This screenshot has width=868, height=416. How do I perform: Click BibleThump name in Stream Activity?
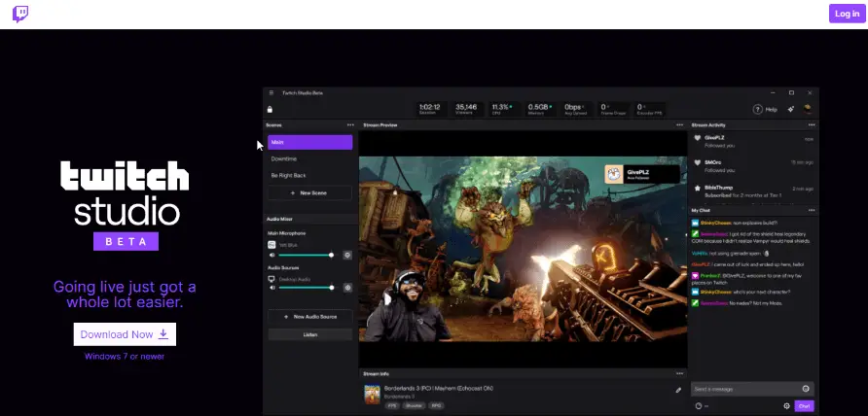(x=718, y=188)
